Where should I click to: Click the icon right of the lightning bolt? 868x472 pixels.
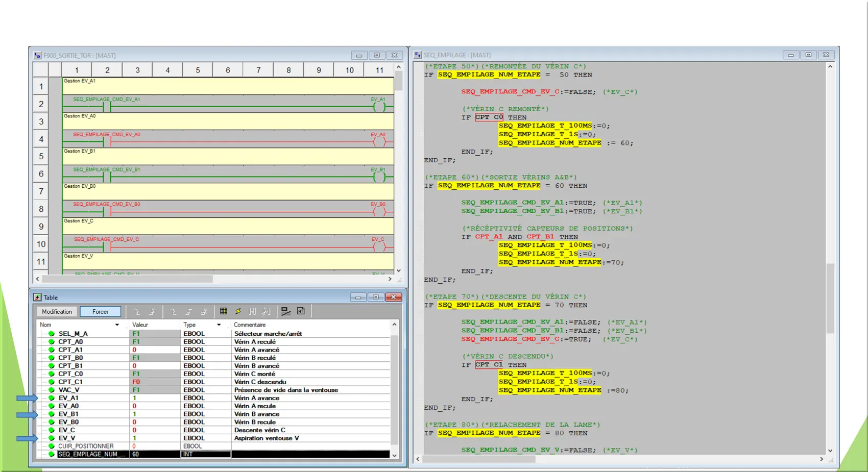pyautogui.click(x=252, y=311)
